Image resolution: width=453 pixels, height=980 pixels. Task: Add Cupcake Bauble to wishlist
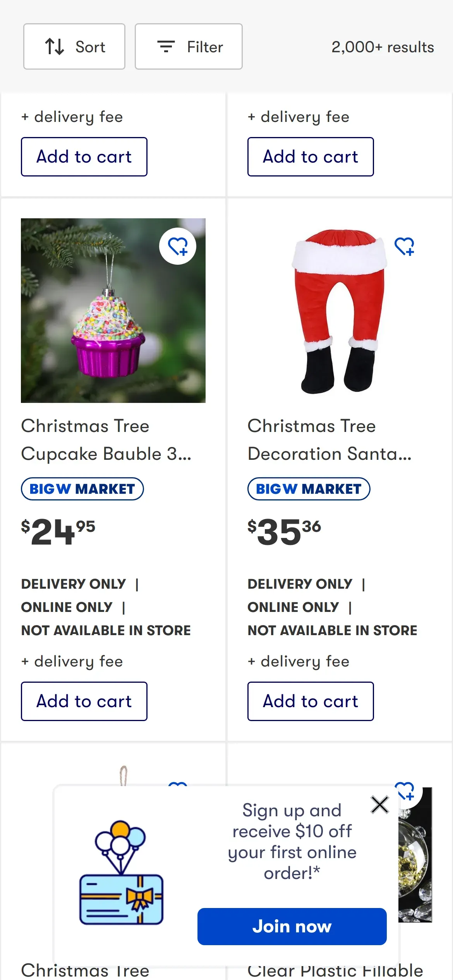coord(178,246)
